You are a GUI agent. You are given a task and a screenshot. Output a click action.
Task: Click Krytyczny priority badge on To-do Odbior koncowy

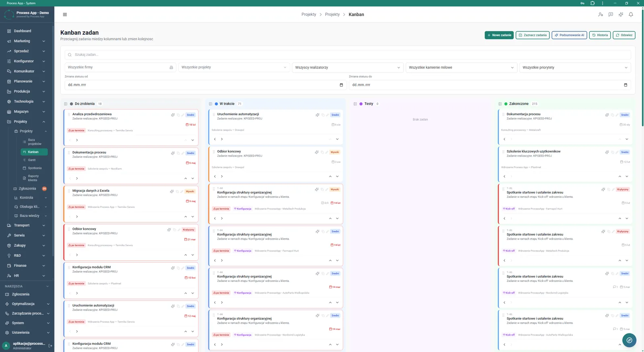188,230
